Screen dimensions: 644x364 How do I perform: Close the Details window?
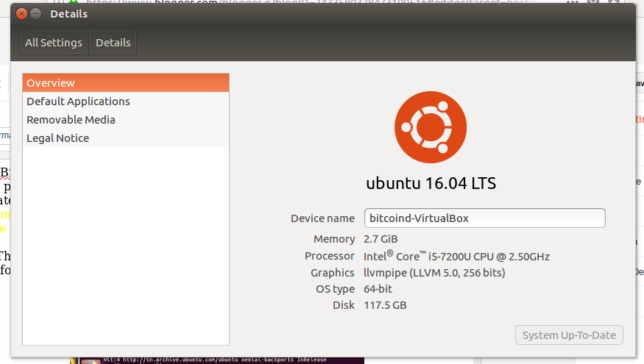pyautogui.click(x=21, y=14)
